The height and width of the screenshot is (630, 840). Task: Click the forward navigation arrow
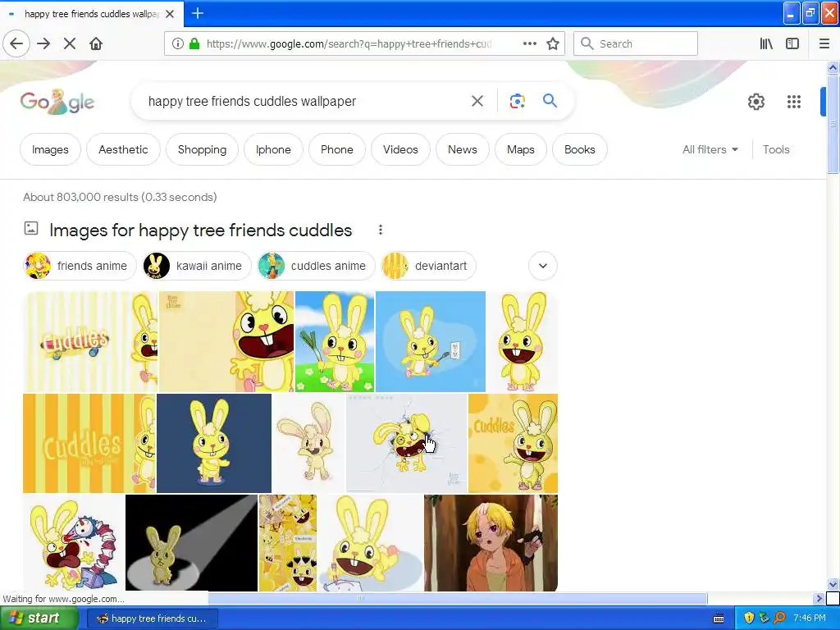coord(43,43)
